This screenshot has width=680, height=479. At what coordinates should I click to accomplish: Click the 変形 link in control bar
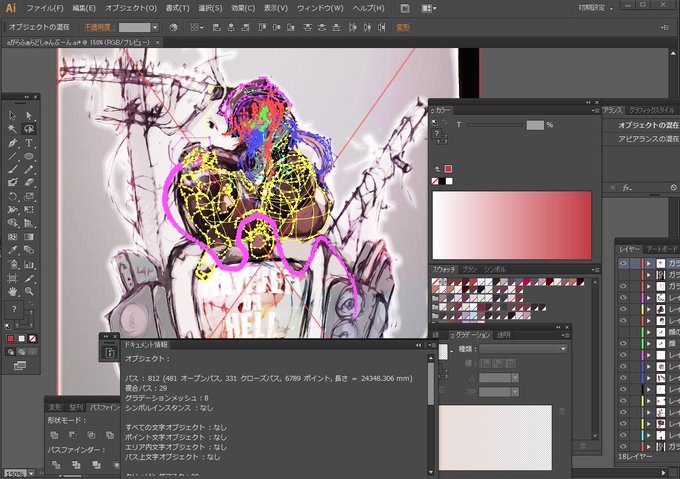tap(403, 27)
